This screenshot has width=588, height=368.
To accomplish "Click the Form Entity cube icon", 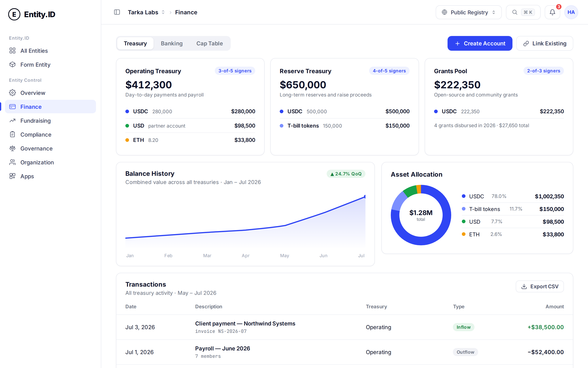I will click(x=12, y=64).
